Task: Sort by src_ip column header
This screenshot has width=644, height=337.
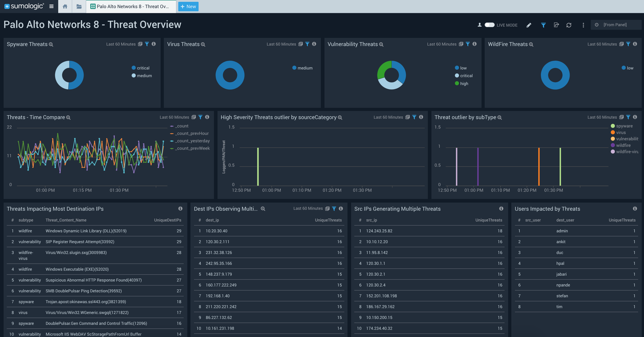Action: click(x=371, y=220)
